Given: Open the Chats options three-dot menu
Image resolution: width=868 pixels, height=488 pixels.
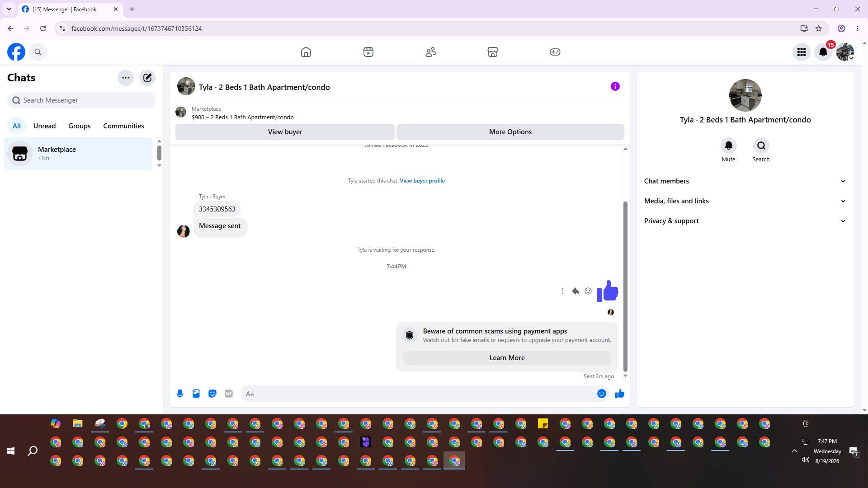Looking at the screenshot, I should pos(126,78).
